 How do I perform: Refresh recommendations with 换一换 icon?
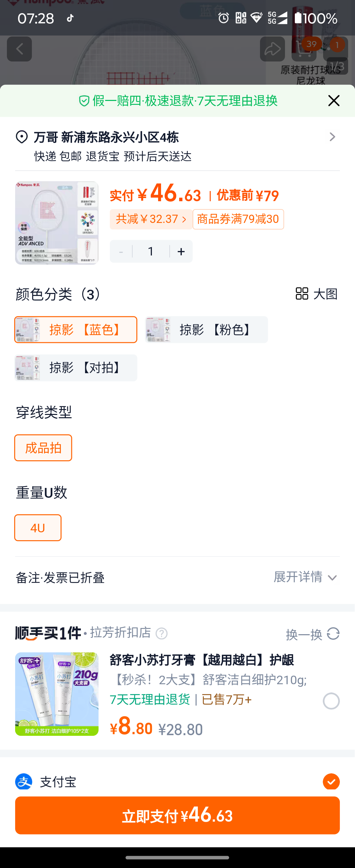click(333, 634)
